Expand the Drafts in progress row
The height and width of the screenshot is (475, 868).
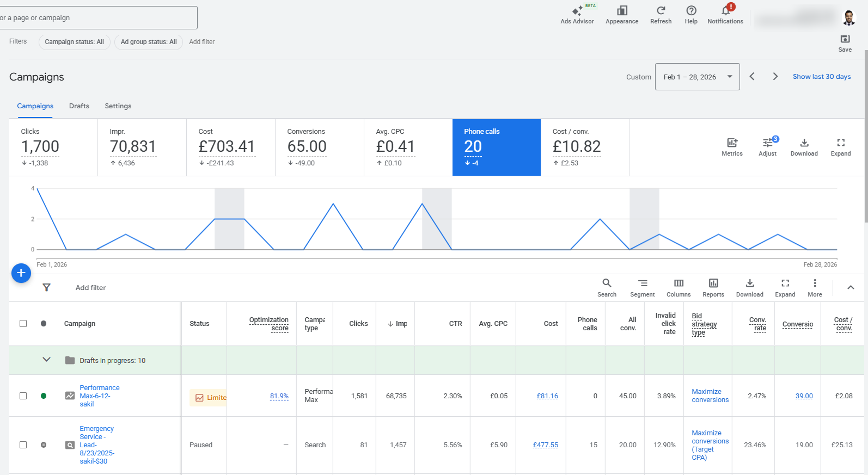pos(46,360)
